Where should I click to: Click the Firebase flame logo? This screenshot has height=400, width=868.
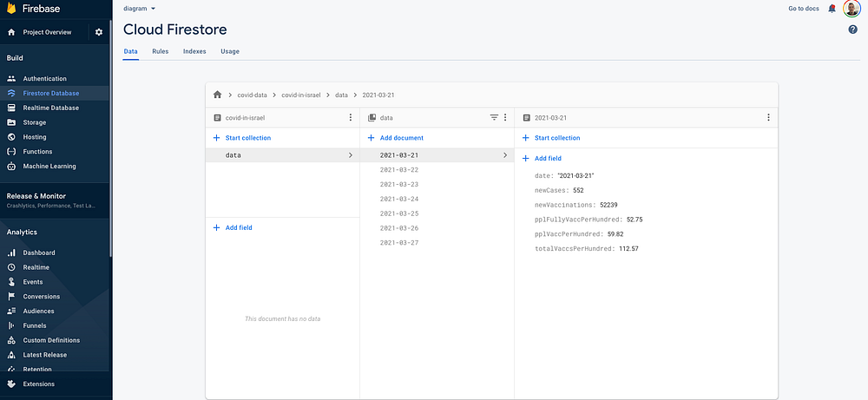pos(11,9)
